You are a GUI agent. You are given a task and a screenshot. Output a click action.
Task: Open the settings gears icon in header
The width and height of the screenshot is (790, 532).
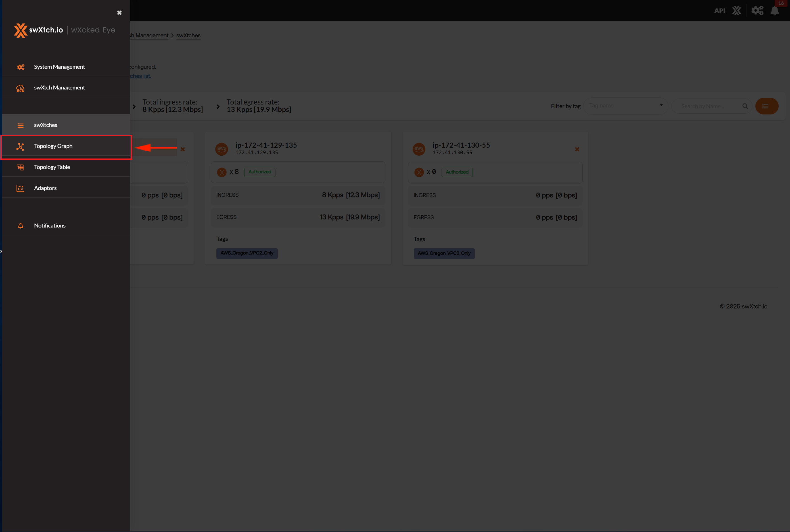click(757, 11)
